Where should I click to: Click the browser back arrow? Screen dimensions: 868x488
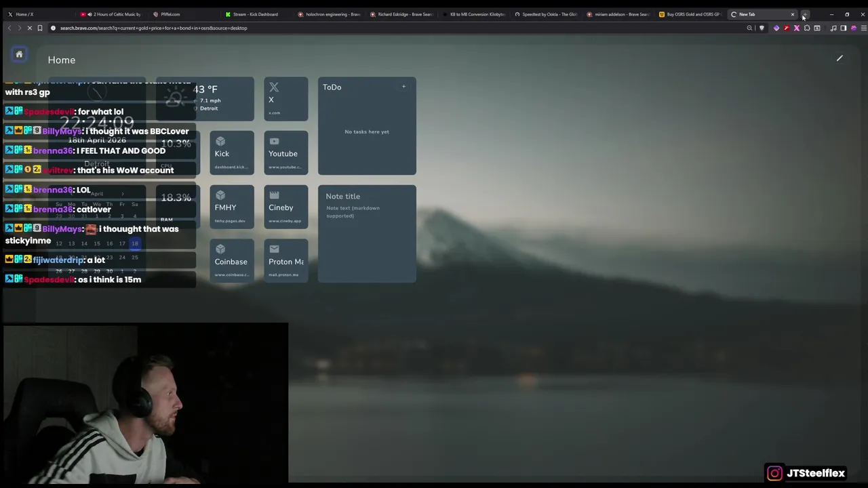pos(9,28)
